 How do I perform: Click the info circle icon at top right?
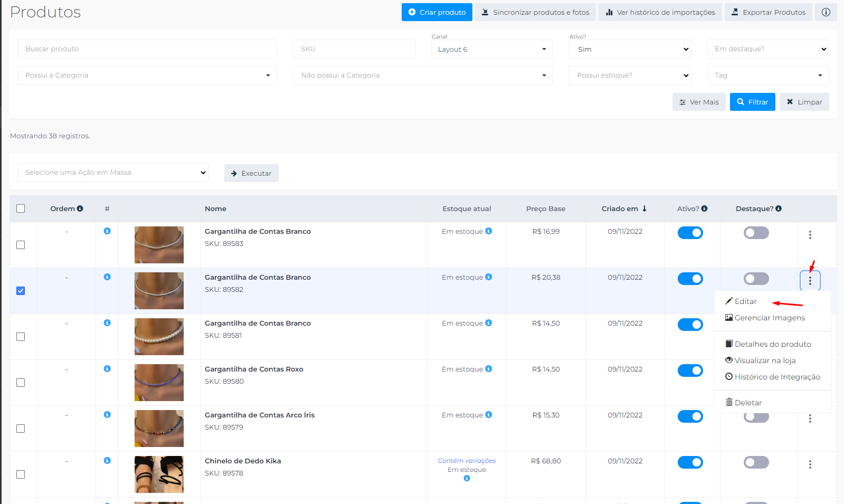click(826, 12)
